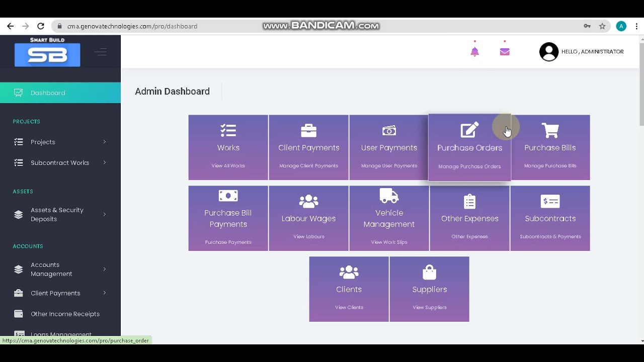Open the Works checklist tile icon

[228, 131]
